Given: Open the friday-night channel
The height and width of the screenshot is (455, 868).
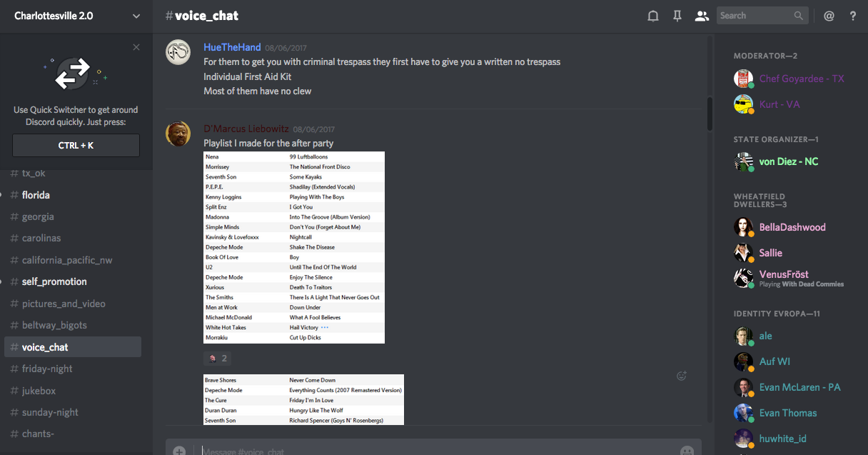Looking at the screenshot, I should point(47,369).
